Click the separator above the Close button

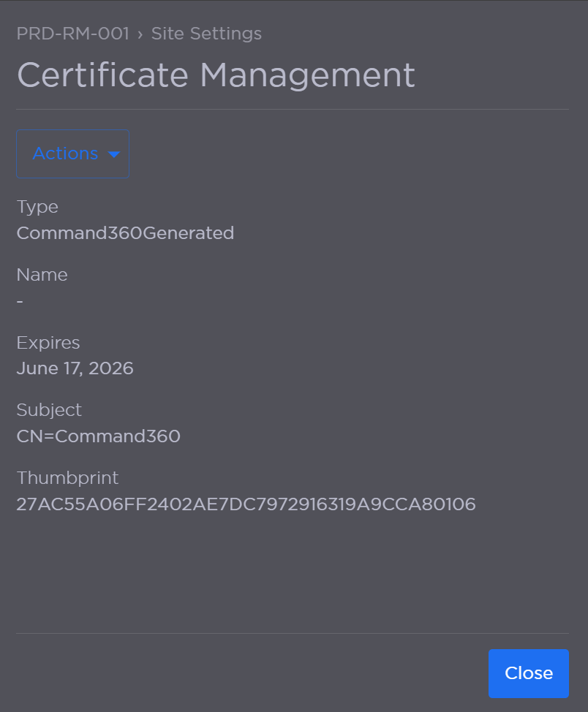pos(293,635)
